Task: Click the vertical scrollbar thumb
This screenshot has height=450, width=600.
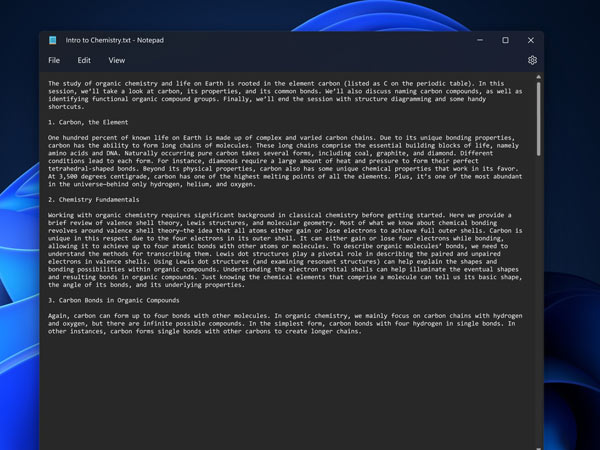Action: point(538,119)
